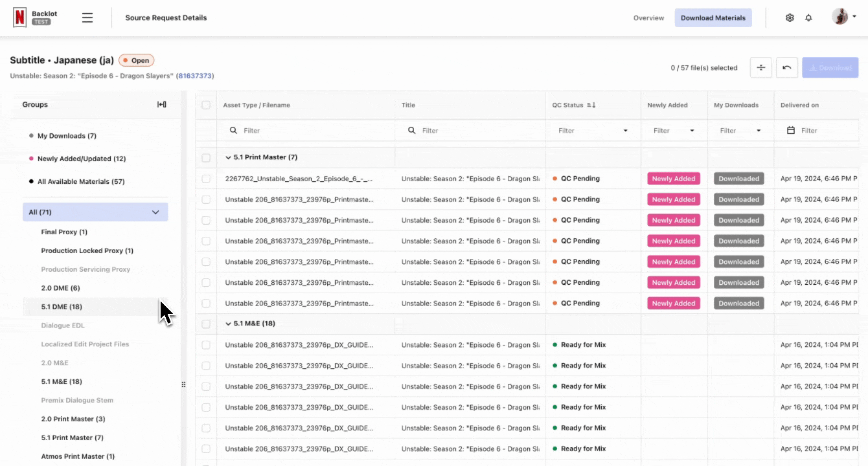Viewport: 868px width, 466px height.
Task: Open the notifications bell
Action: [808, 17]
